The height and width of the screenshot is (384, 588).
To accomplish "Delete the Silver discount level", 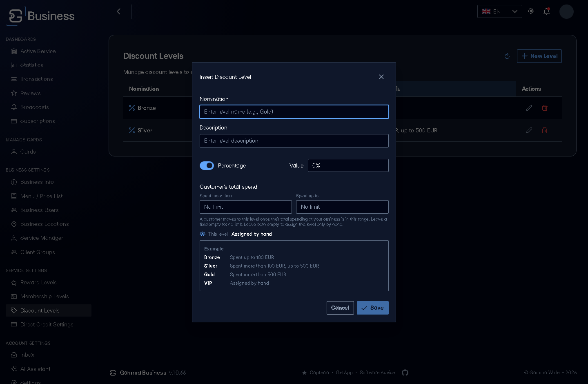I will pyautogui.click(x=545, y=130).
